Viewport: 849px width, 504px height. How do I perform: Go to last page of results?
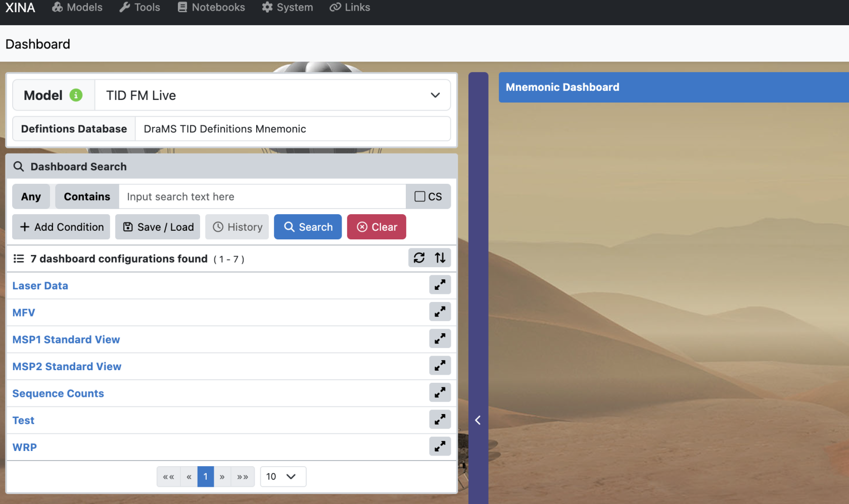[x=243, y=476]
